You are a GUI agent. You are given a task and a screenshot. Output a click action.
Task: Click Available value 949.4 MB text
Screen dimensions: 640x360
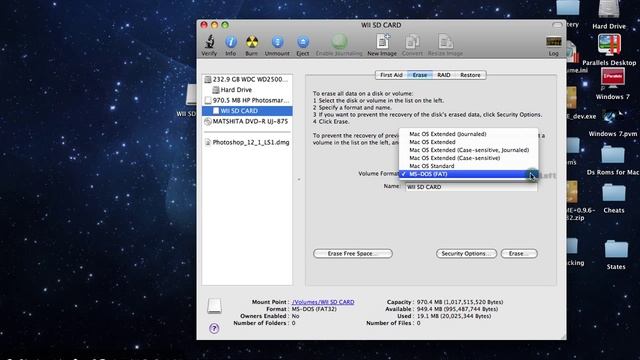tap(457, 309)
